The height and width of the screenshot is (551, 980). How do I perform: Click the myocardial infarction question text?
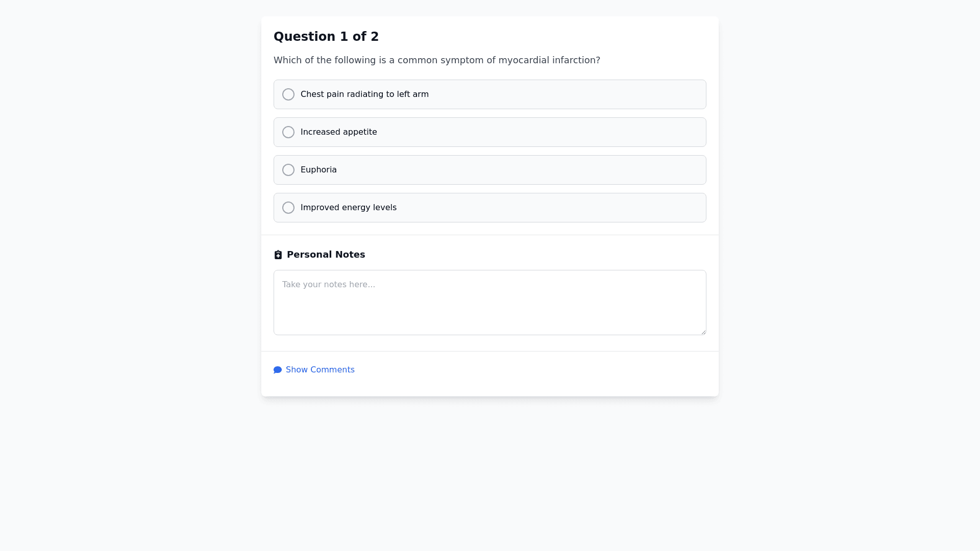[436, 60]
